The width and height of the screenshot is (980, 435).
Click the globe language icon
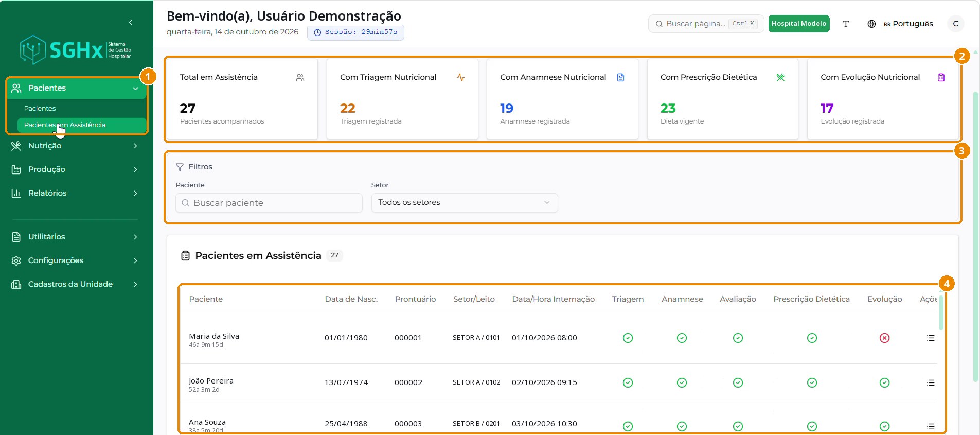click(x=871, y=24)
